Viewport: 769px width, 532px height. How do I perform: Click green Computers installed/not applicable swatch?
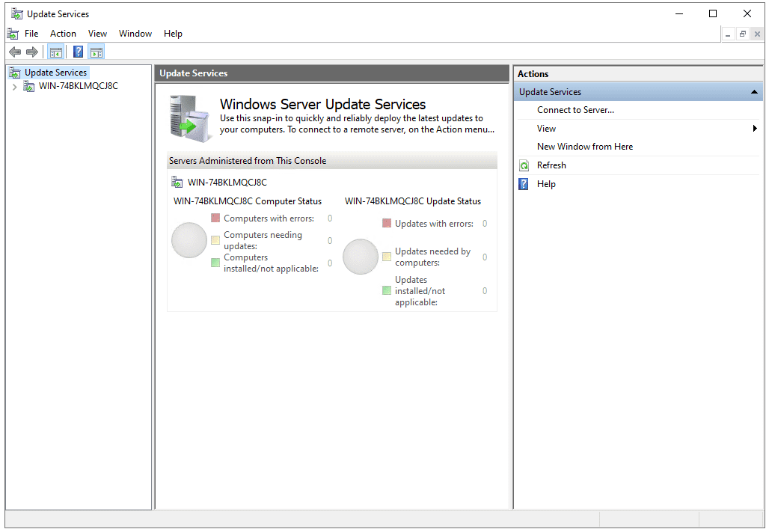[x=215, y=263]
